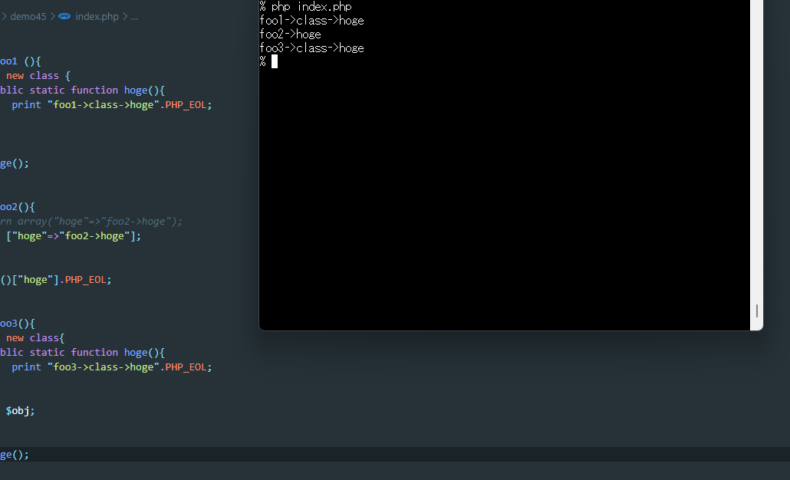This screenshot has width=790, height=480.
Task: Open the index.php breadcrumb item
Action: tap(97, 17)
